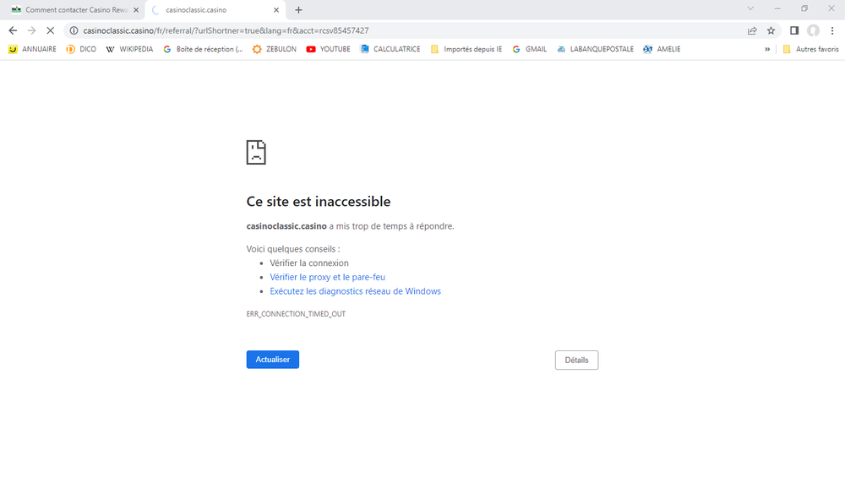Show hidden bookmarks via the double chevron
This screenshot has height=504, width=845.
[x=767, y=49]
